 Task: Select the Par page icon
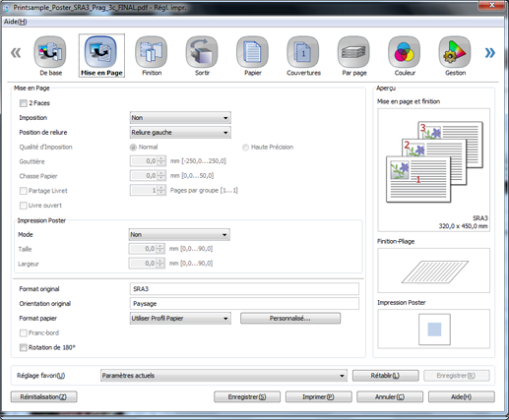point(353,52)
